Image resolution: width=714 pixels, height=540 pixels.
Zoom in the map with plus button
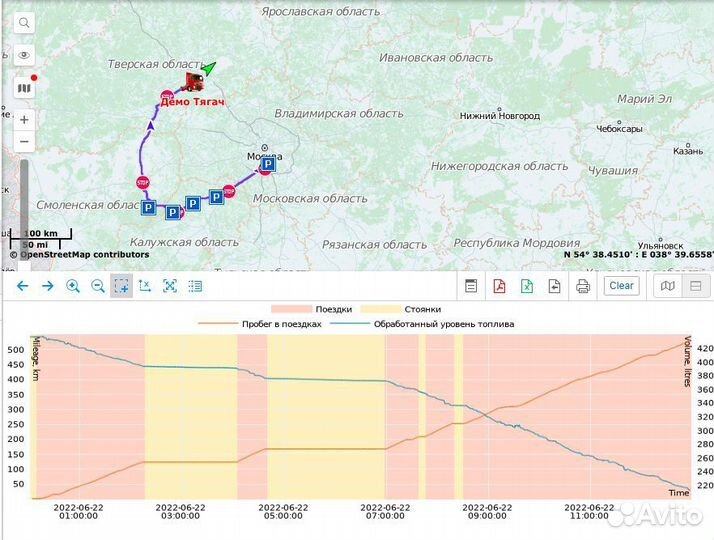25,119
